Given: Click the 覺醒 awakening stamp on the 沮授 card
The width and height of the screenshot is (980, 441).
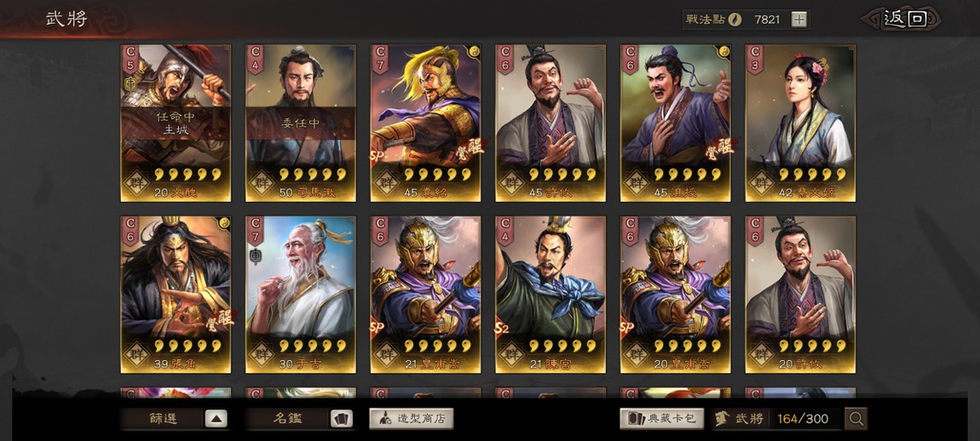Looking at the screenshot, I should 718,149.
